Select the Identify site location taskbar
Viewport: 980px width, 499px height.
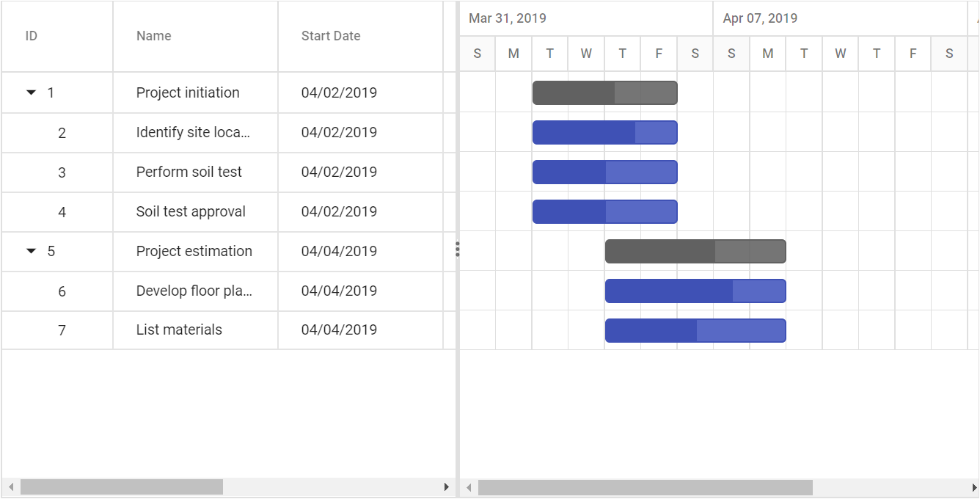(x=604, y=132)
